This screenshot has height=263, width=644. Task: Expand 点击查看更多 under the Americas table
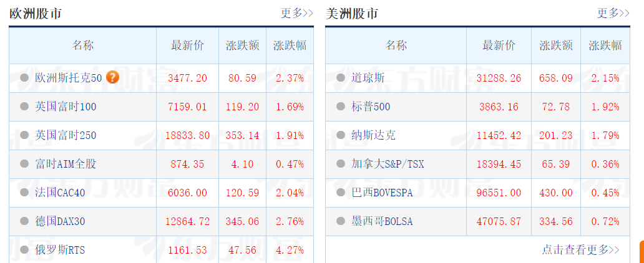[x=580, y=250]
